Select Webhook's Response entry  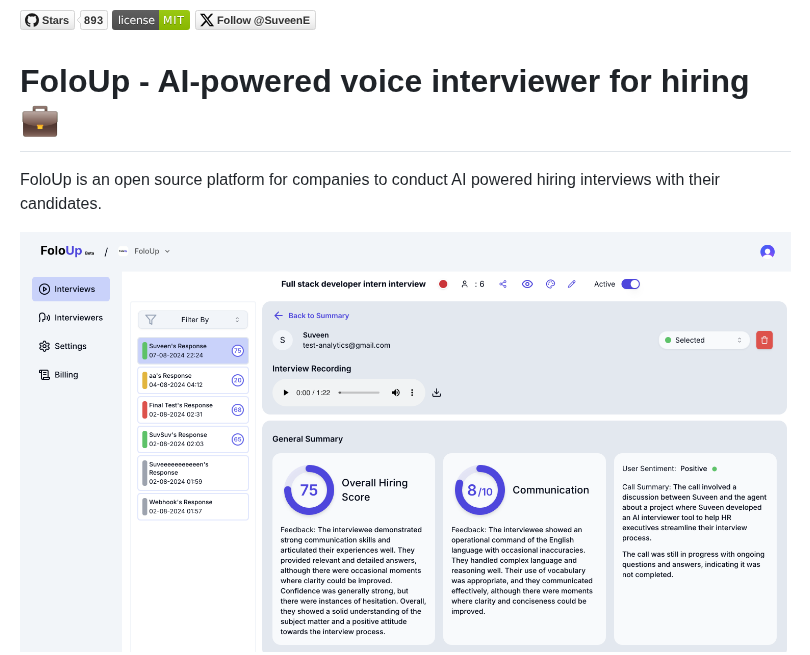point(193,507)
